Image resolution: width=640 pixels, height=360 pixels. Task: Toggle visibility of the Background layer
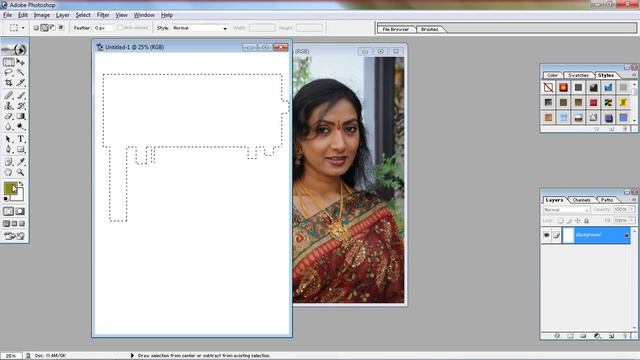[547, 235]
